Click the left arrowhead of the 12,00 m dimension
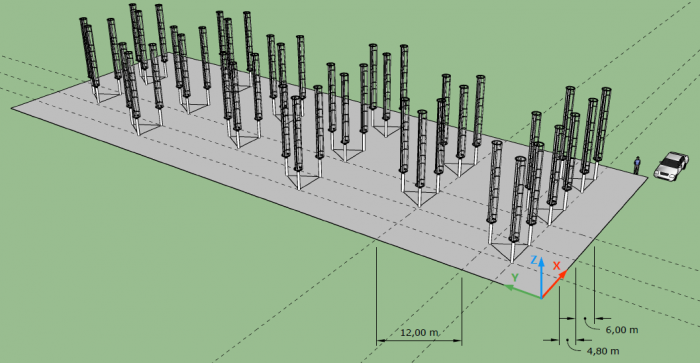This screenshot has width=700, height=363. click(x=380, y=341)
